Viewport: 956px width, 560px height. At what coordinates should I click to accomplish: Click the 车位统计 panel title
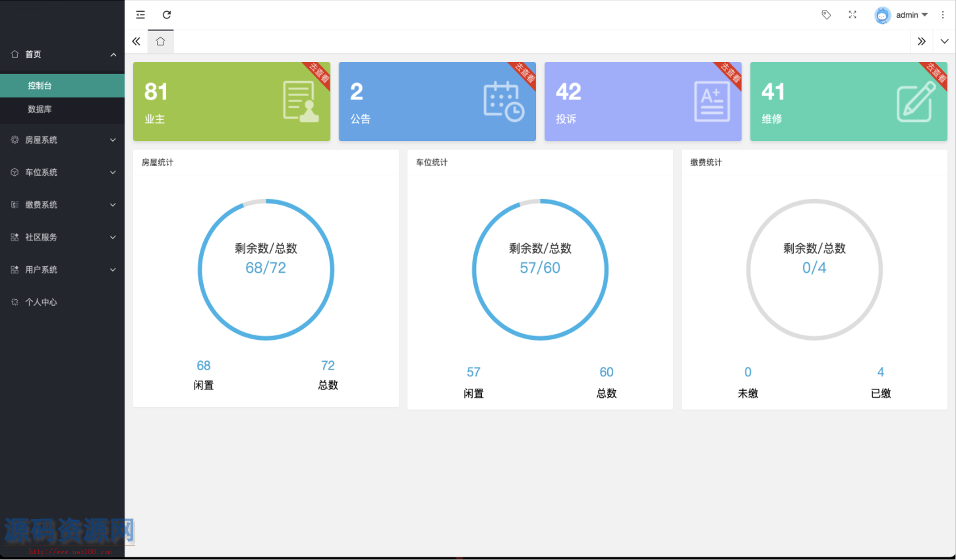[x=432, y=162]
